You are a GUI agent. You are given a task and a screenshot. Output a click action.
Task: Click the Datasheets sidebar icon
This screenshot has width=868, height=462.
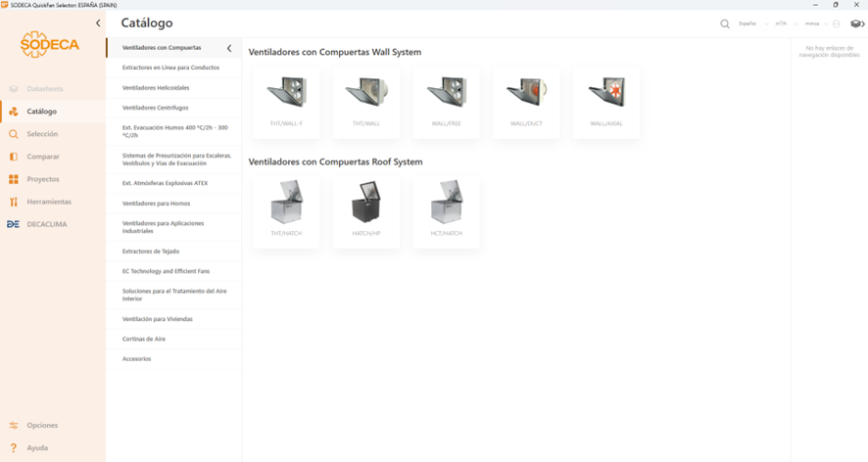click(14, 88)
